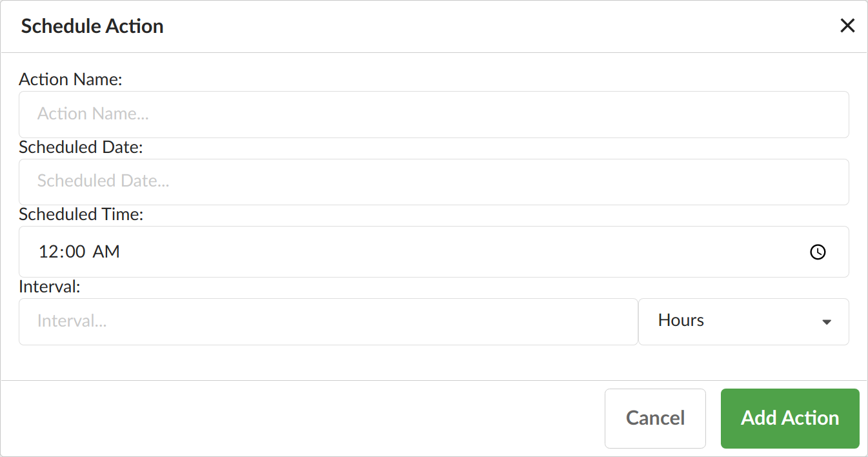Screen dimensions: 868x457
Task: Click into the Scheduled Date field
Action: tap(433, 181)
